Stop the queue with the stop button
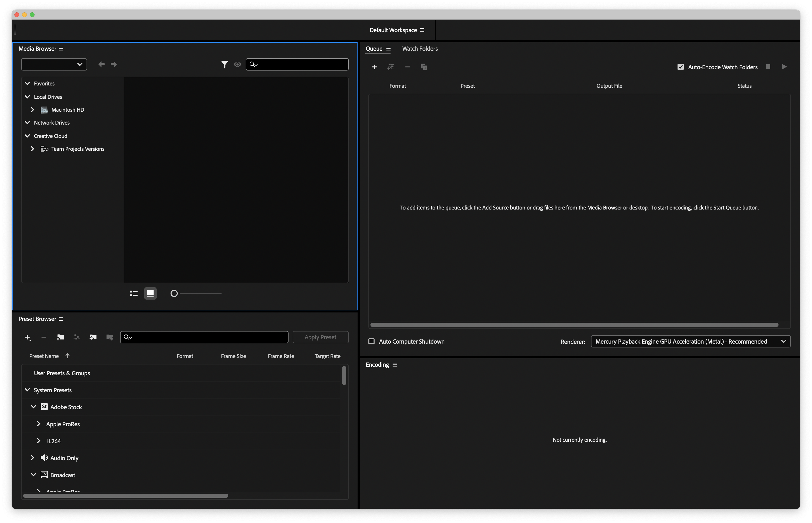This screenshot has width=812, height=523. click(768, 67)
